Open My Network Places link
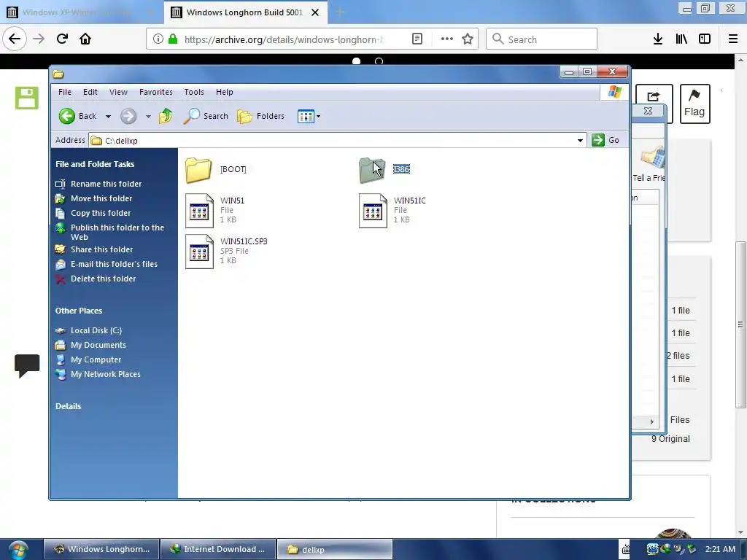 tap(105, 375)
